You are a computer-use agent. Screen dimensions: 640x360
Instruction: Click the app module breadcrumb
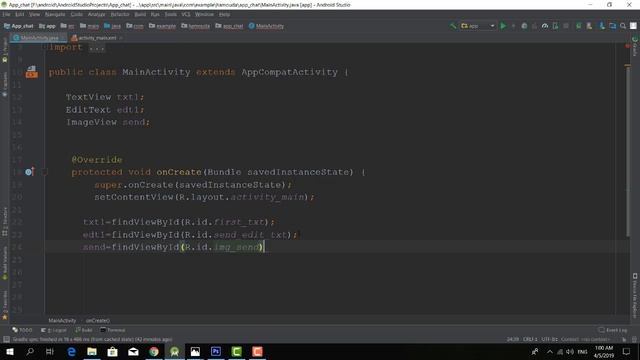pos(47,26)
